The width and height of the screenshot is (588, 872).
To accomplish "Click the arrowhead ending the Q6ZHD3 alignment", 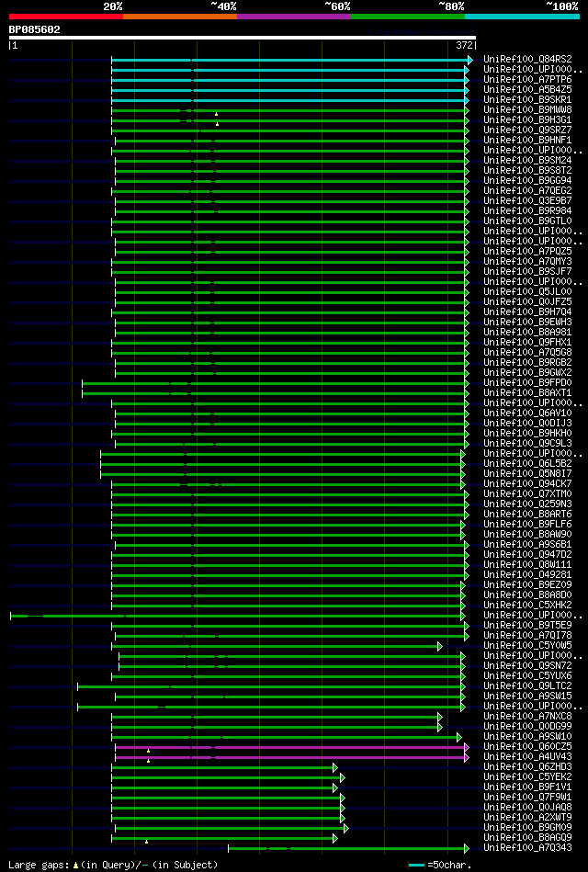I will [x=335, y=767].
